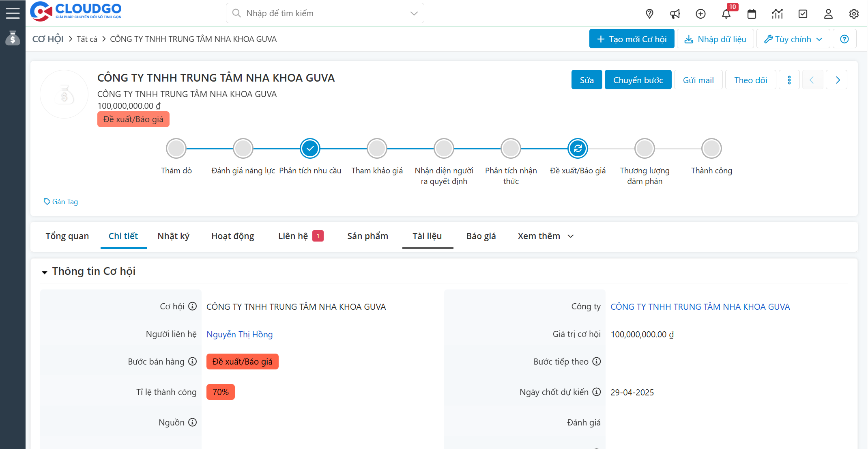
Task: Select Thương lượng đàm phán stage circle
Action: point(645,149)
